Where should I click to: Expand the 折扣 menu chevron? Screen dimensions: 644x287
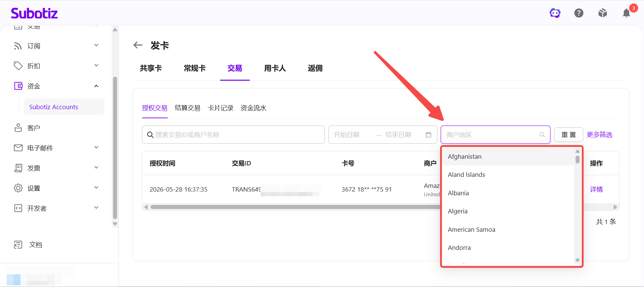click(x=96, y=65)
